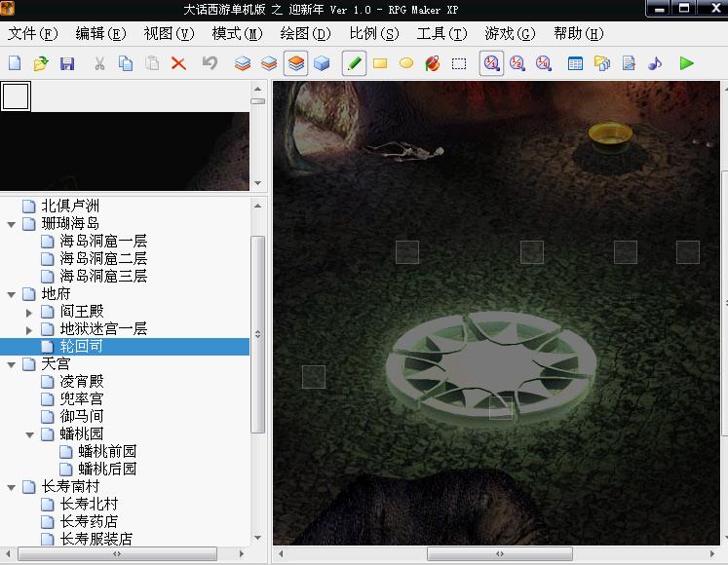Collapse the 天宫 map folder
Screen dimensions: 728x565
pyautogui.click(x=12, y=365)
